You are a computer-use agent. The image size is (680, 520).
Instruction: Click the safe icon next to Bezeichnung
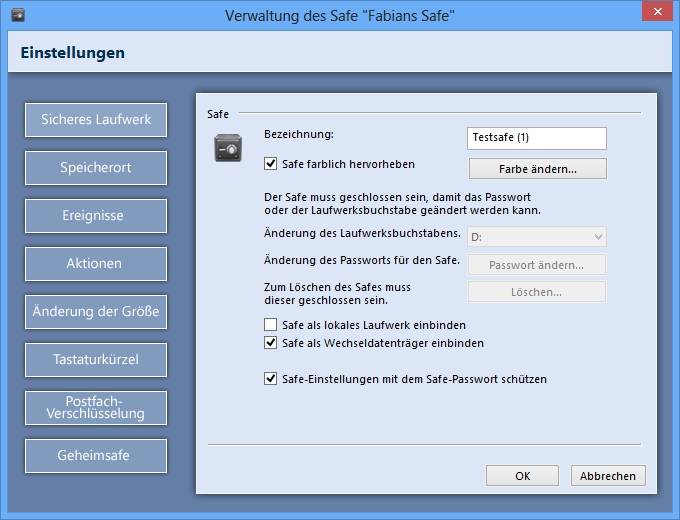pos(228,148)
